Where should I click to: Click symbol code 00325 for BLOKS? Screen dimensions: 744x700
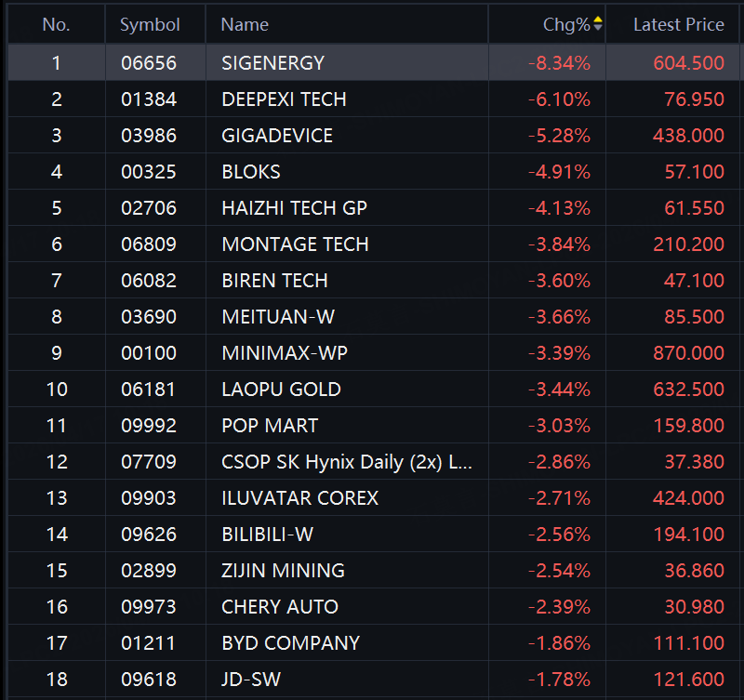coord(149,172)
